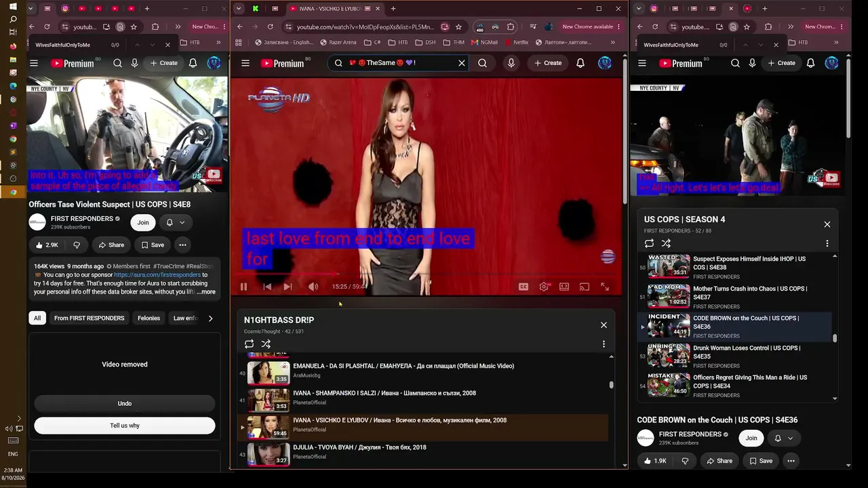This screenshot has height=488, width=868.
Task: Open the notification bell dropdown in left window
Action: point(175,222)
